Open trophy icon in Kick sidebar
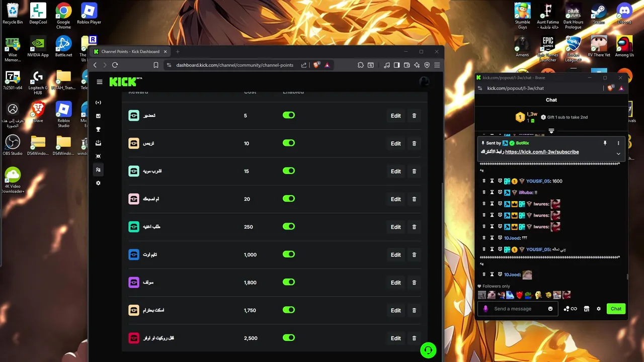The width and height of the screenshot is (644, 362). [x=98, y=130]
